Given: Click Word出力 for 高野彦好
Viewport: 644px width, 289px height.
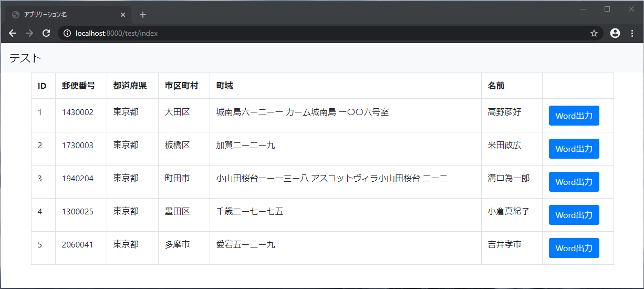Looking at the screenshot, I should coord(574,116).
